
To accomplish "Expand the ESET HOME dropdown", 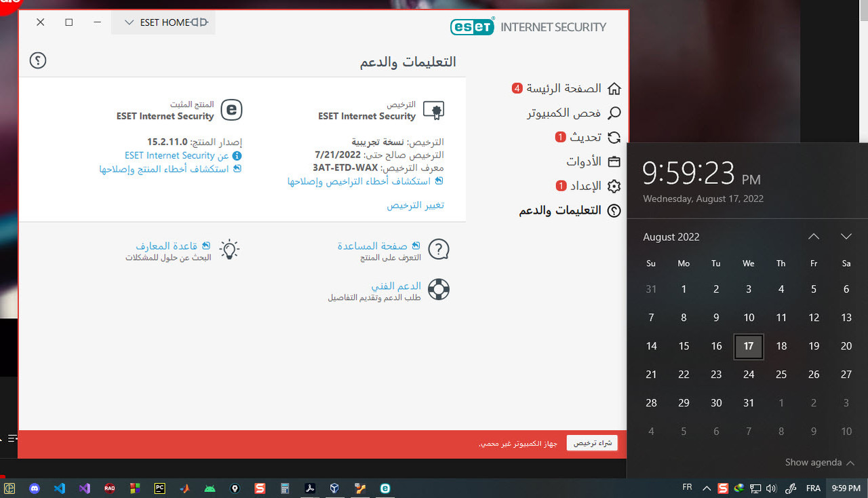I will point(163,22).
